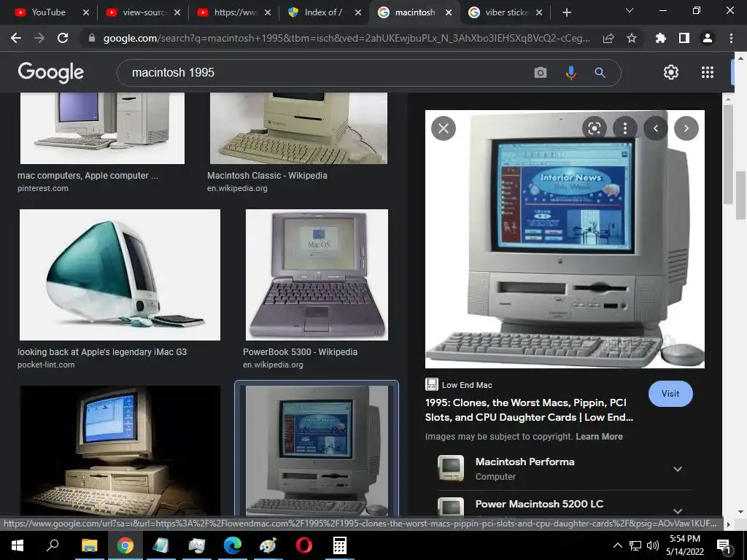Click the Visit button
This screenshot has width=747, height=560.
(x=670, y=394)
